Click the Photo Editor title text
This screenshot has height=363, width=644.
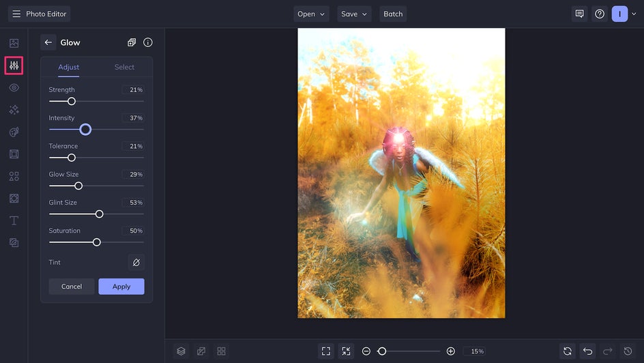pos(46,14)
